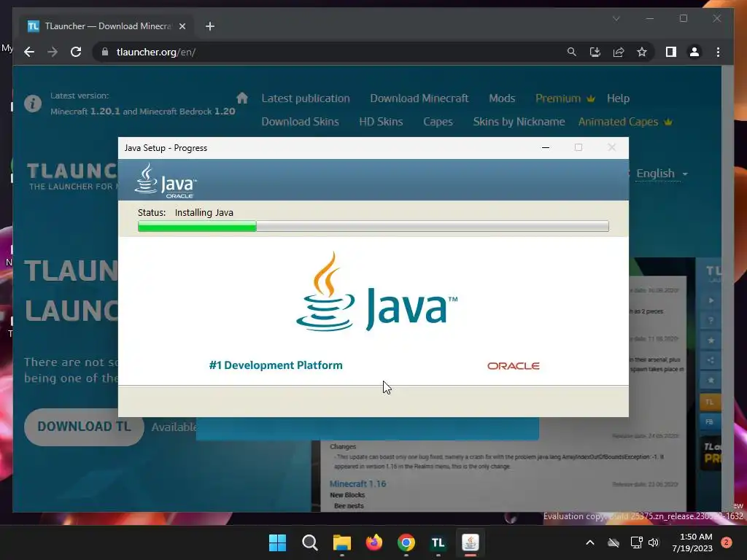Image resolution: width=747 pixels, height=560 pixels.
Task: Open a new Chrome tab
Action: [210, 26]
